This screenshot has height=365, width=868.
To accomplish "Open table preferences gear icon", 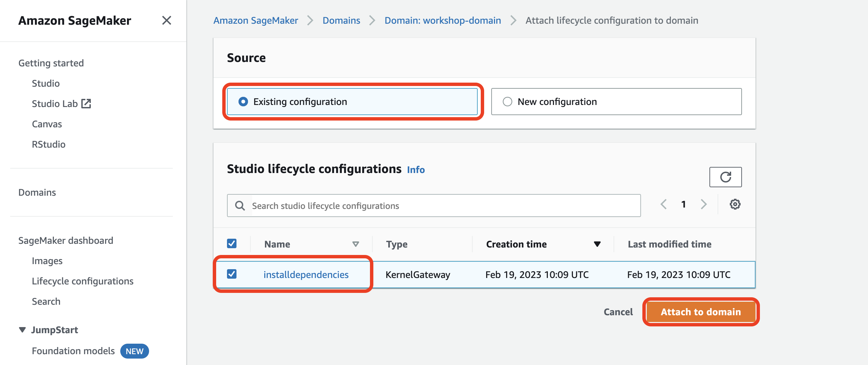I will pyautogui.click(x=735, y=204).
